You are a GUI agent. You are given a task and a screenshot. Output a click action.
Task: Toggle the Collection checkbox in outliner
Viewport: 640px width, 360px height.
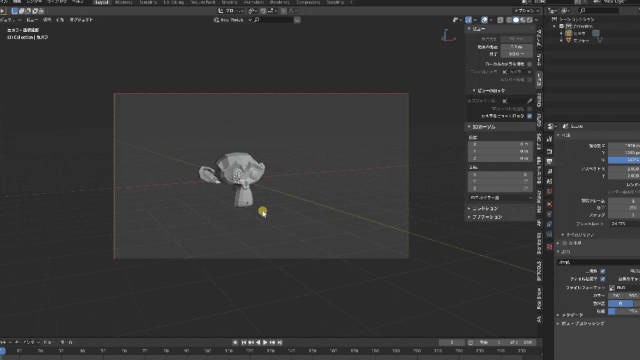[562, 26]
